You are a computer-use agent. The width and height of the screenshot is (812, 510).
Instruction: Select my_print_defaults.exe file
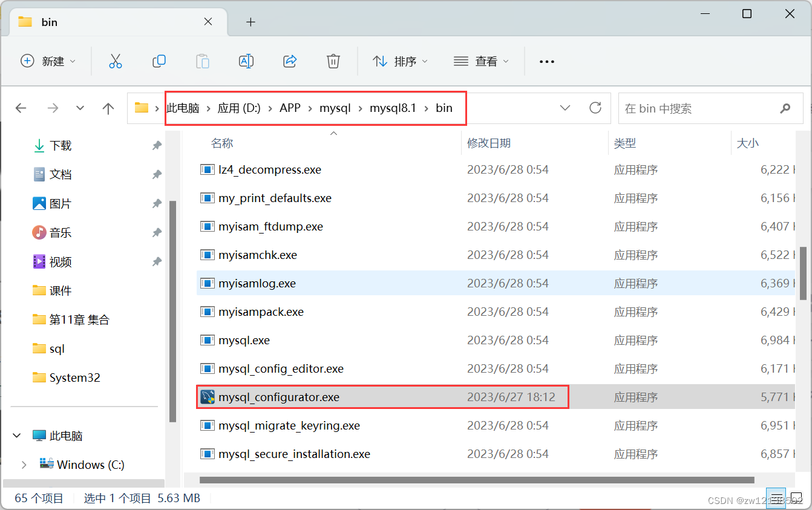(495, 198)
